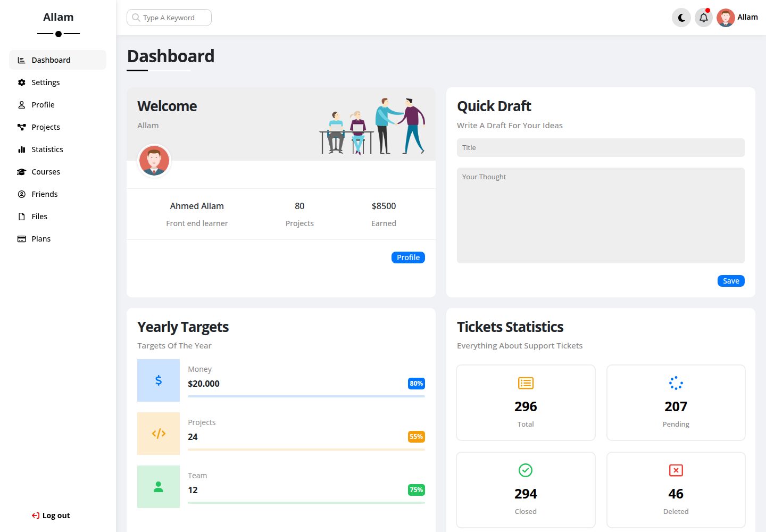Viewport: 766px width, 532px height.
Task: Toggle dark mode with the moon icon
Action: (x=681, y=18)
